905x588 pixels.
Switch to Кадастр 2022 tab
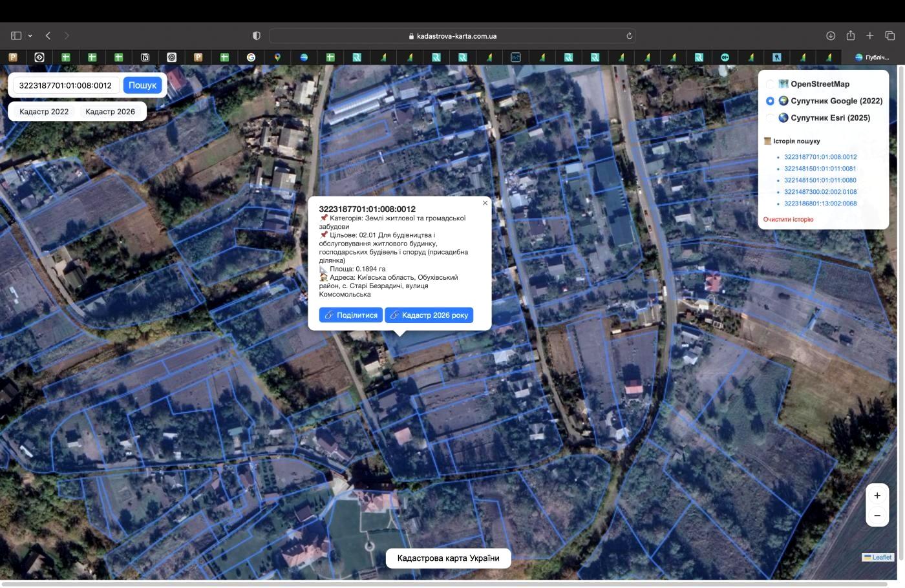point(44,111)
